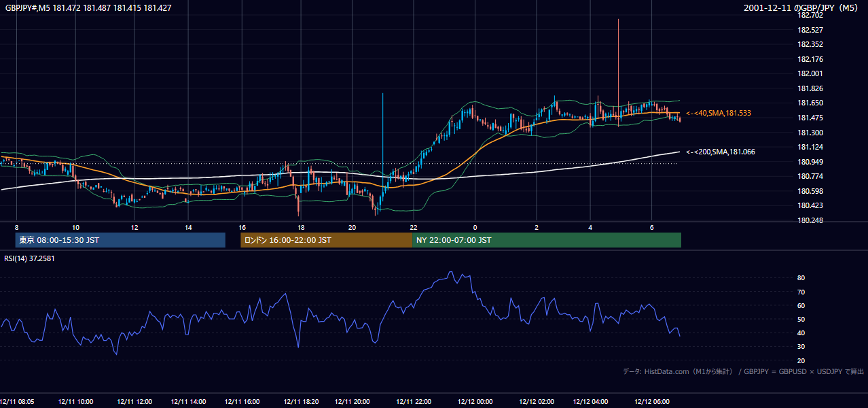Click the price axis value 180.248
The height and width of the screenshot is (408, 868).
click(810, 220)
